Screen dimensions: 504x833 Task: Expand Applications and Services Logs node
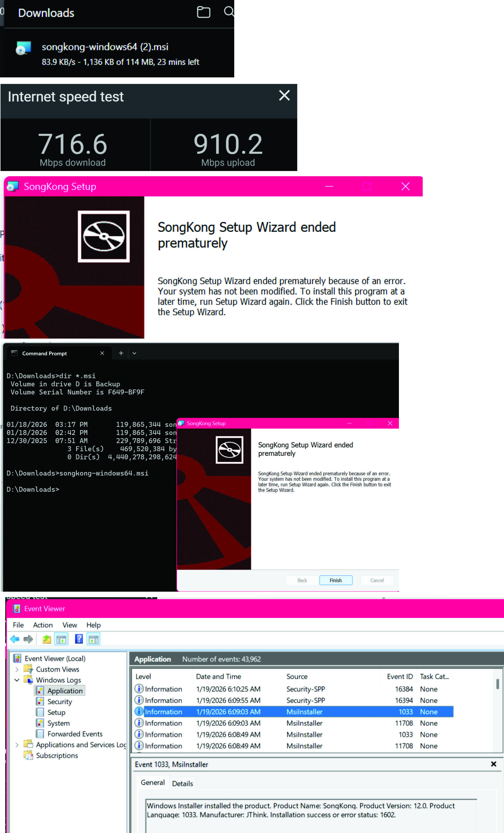(x=17, y=744)
